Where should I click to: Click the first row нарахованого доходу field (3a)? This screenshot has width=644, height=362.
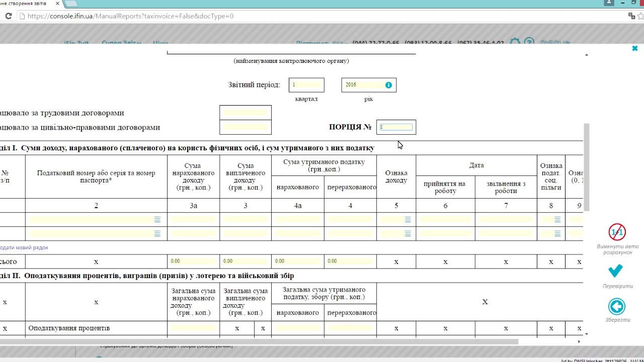click(x=193, y=220)
